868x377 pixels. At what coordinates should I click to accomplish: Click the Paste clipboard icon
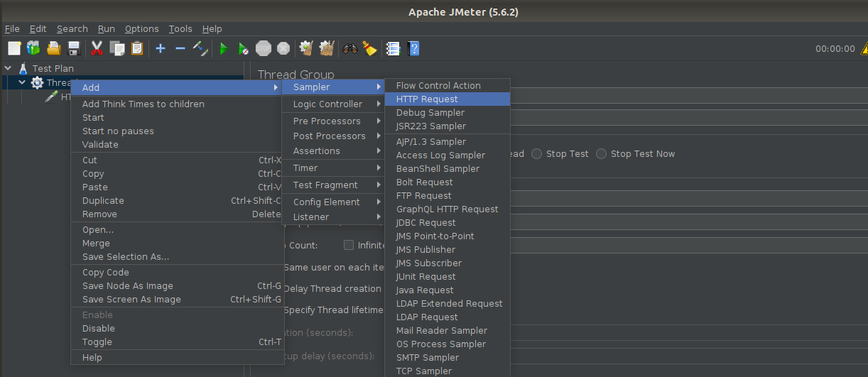point(136,48)
